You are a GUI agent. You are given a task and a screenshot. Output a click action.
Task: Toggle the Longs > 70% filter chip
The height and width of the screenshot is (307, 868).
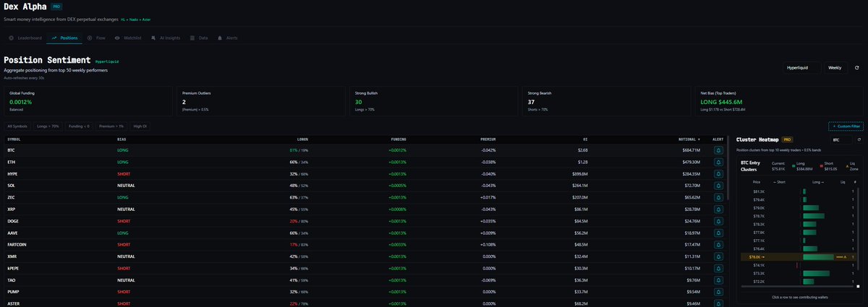point(48,126)
